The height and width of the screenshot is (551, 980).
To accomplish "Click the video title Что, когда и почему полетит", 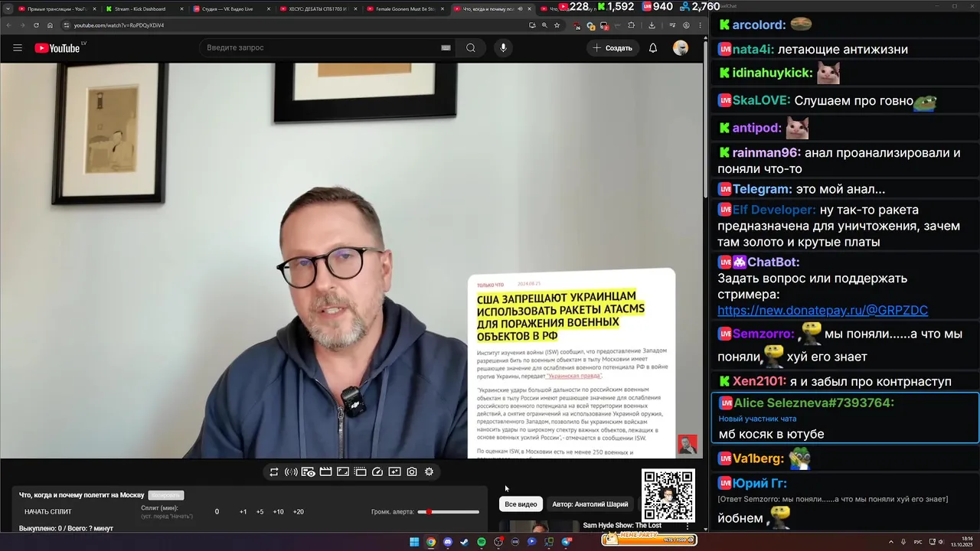I will pyautogui.click(x=82, y=495).
